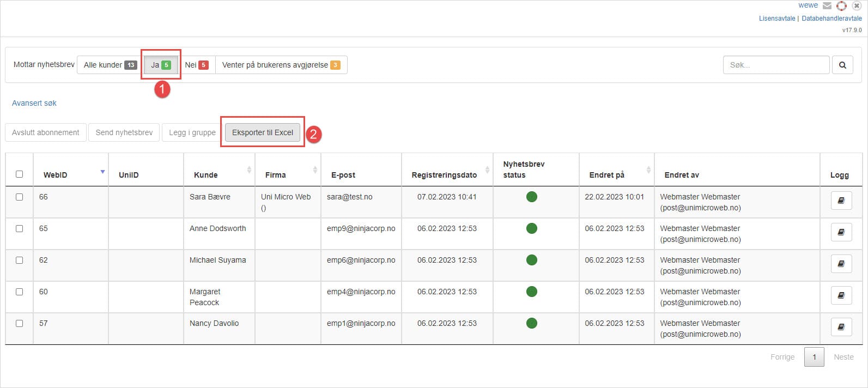868x388 pixels.
Task: Open the Avansert søk link
Action: tap(34, 103)
